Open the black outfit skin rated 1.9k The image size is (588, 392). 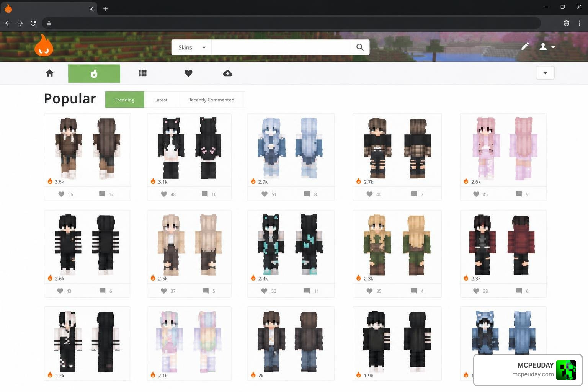pos(397,343)
